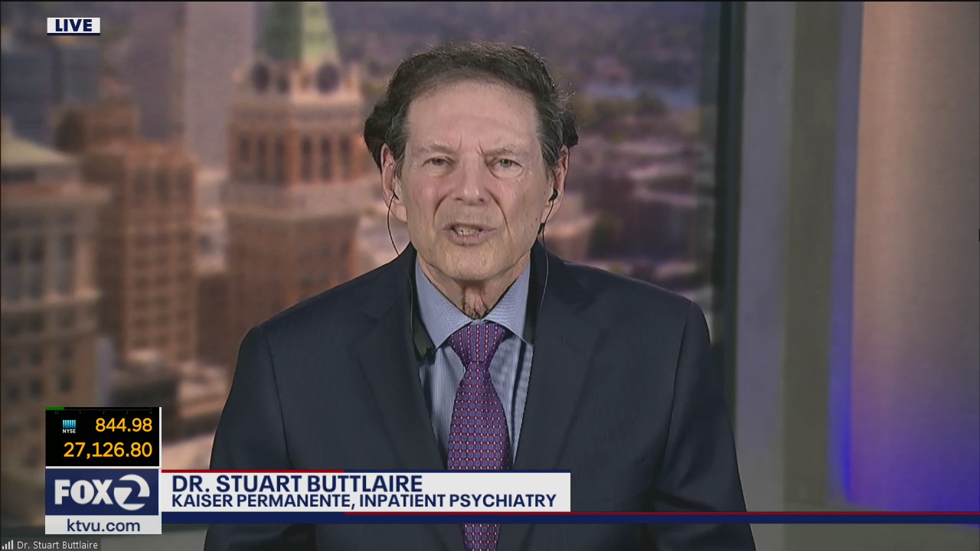Click the small black handle on right edge
This screenshot has height=551, width=980.
pyautogui.click(x=978, y=235)
